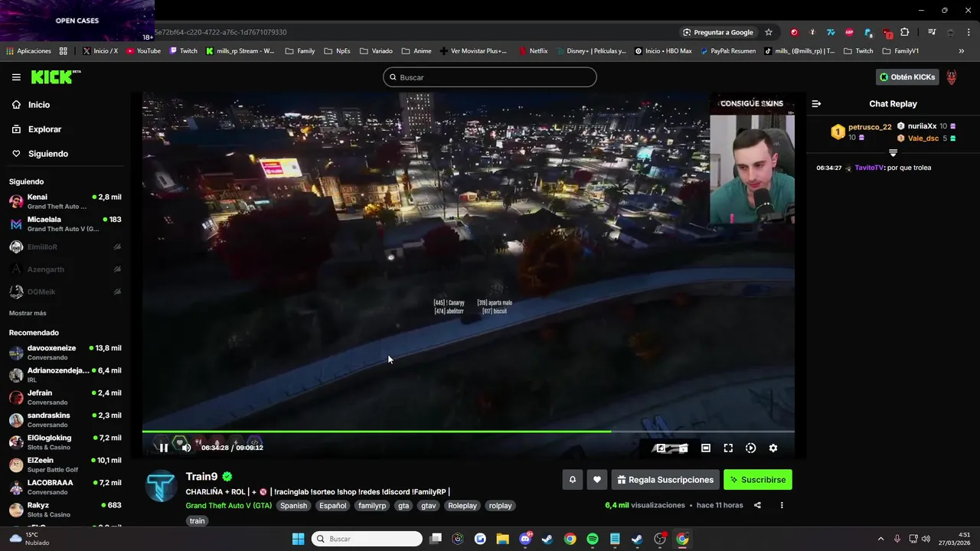Click the Train9 channel avatar
Screen dimensions: 980x551
coord(161,487)
